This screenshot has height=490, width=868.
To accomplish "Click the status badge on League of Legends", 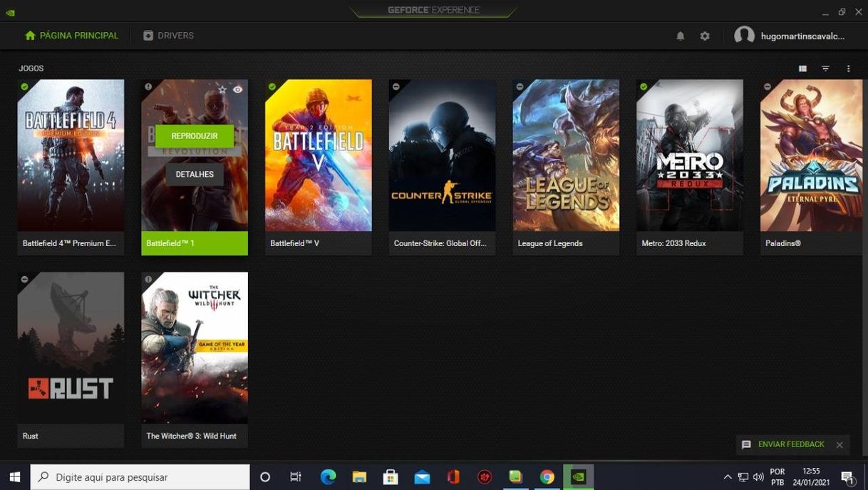I will [x=520, y=87].
